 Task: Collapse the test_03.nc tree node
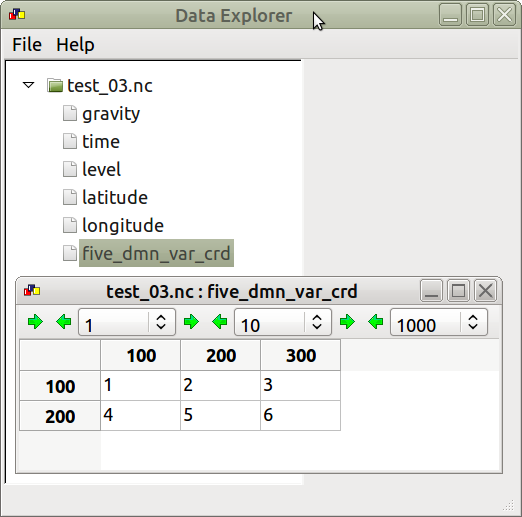click(x=29, y=85)
